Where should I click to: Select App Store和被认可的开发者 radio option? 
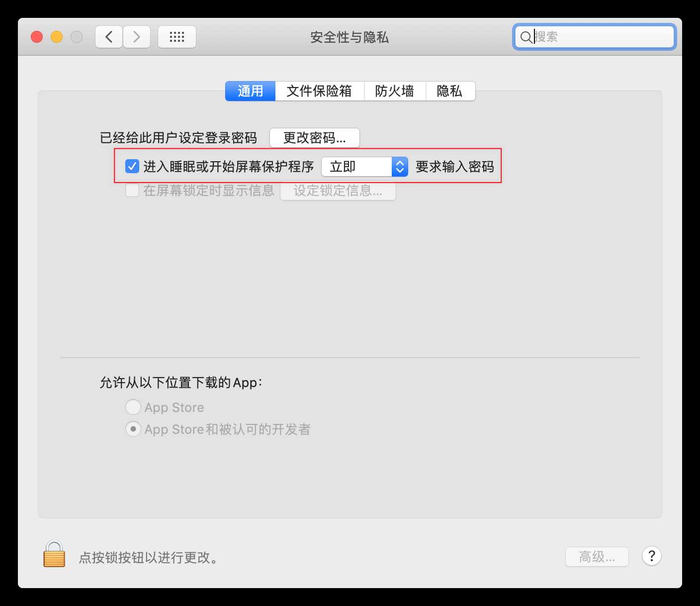pos(133,429)
